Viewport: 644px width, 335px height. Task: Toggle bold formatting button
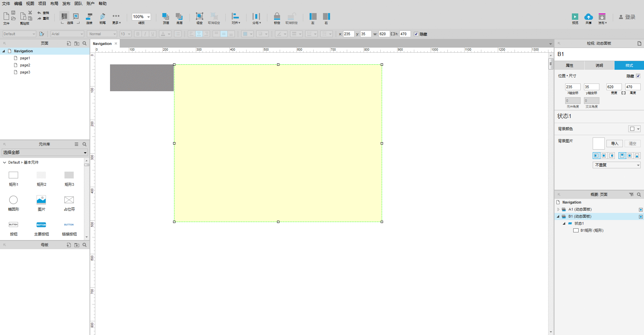point(138,34)
